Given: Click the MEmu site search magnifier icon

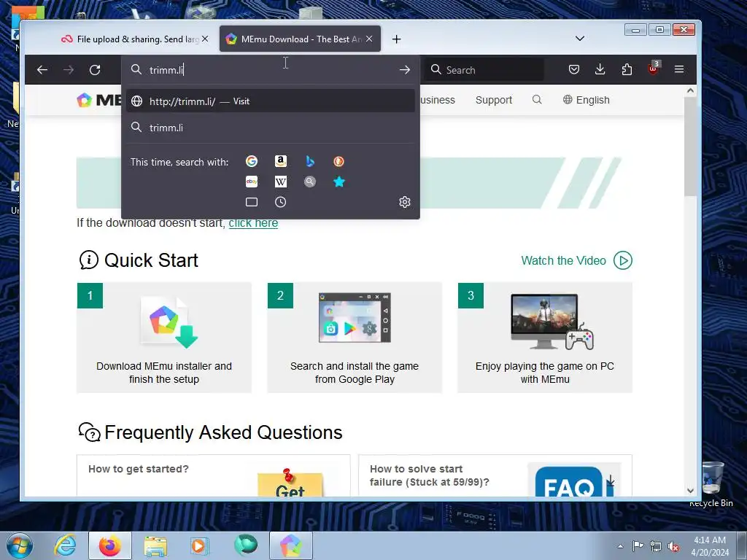Looking at the screenshot, I should (537, 99).
